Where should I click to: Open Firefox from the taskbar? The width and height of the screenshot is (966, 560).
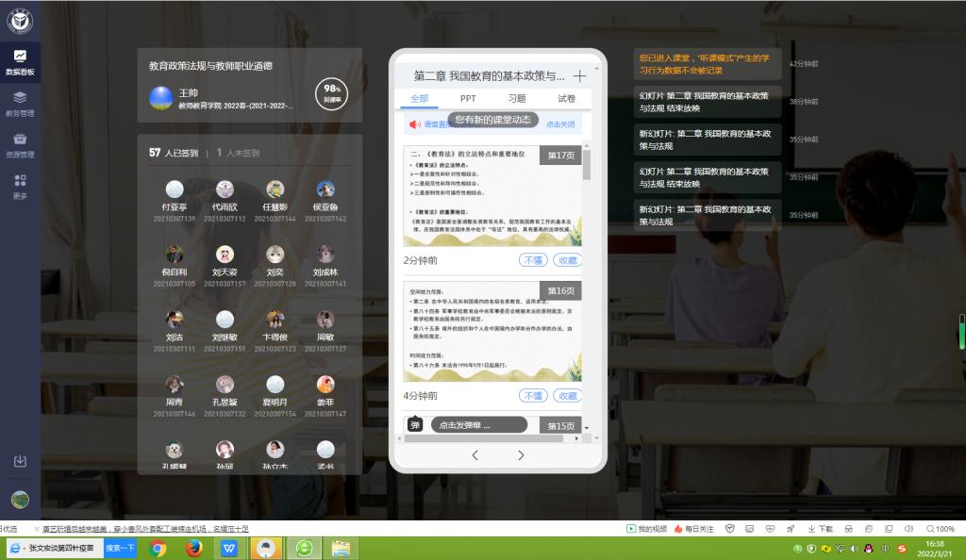[x=194, y=548]
